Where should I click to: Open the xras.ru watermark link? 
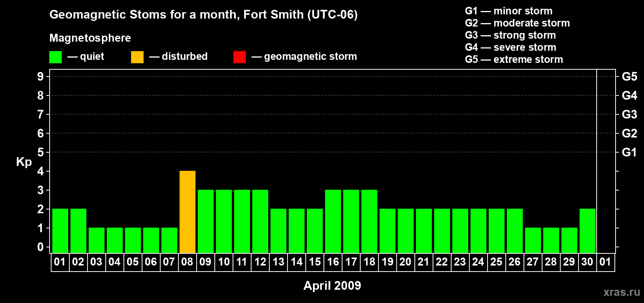click(622, 292)
